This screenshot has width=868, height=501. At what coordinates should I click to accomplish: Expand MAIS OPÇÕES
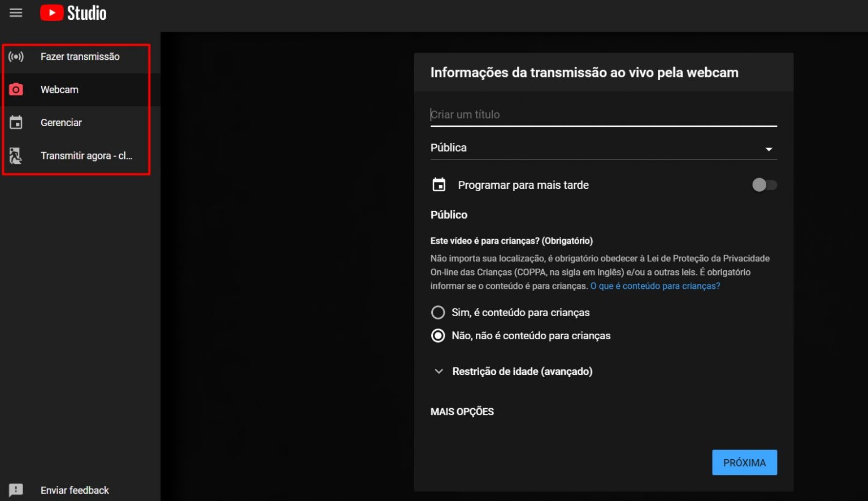(462, 412)
